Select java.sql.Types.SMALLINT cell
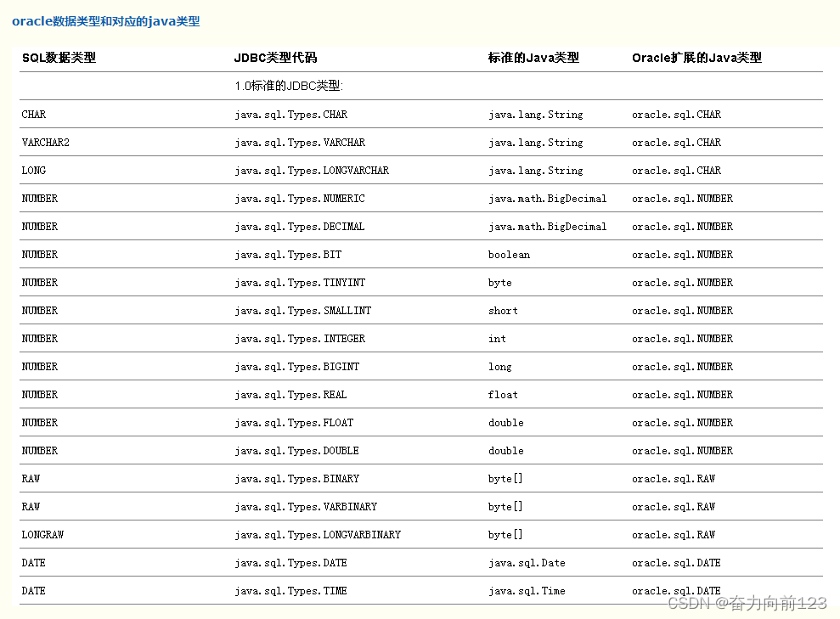This screenshot has width=840, height=619. click(302, 311)
